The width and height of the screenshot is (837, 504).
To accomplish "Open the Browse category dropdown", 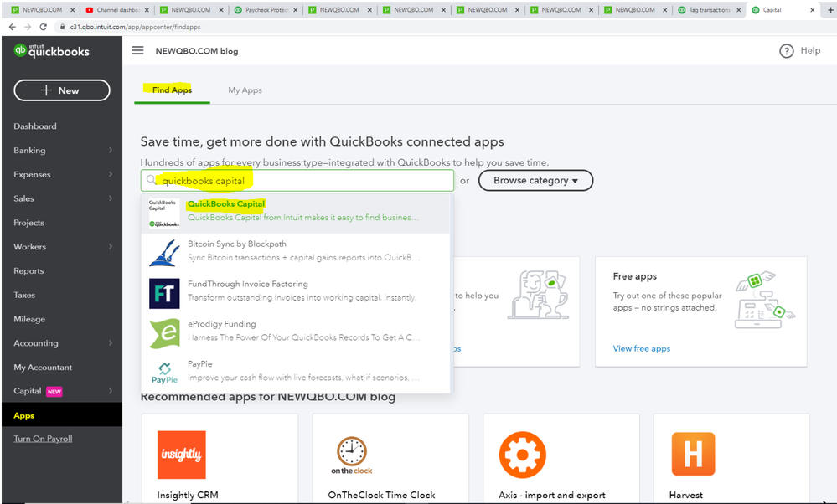I will [x=535, y=180].
